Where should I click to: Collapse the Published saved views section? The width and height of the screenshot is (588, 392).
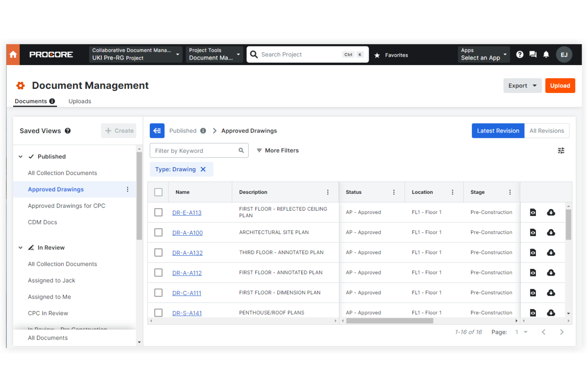click(x=21, y=156)
